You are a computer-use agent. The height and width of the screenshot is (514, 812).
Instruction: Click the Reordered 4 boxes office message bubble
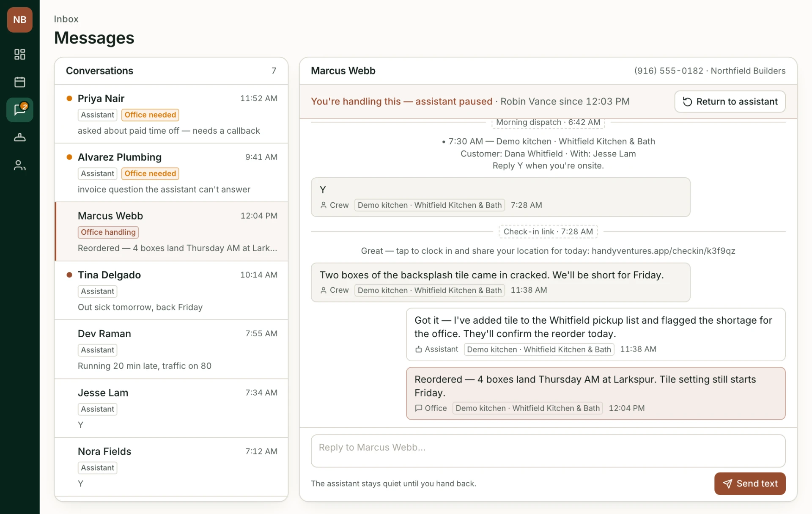click(595, 393)
